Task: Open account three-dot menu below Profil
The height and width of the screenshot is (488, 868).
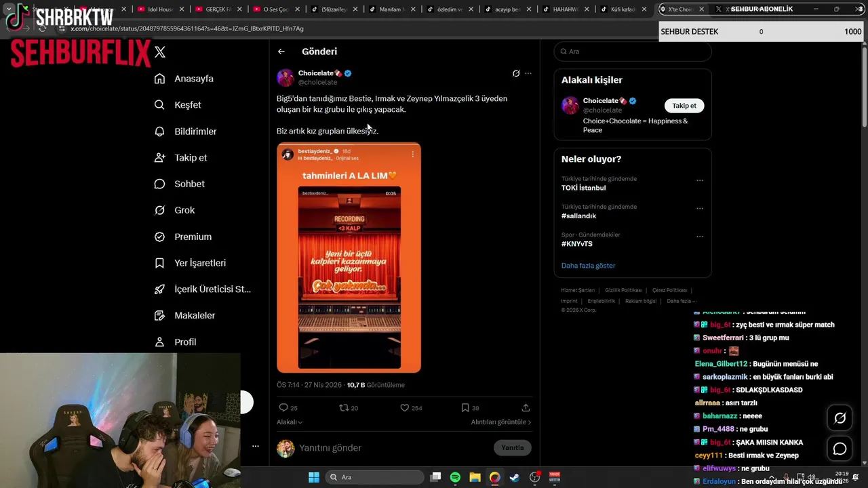Action: (256, 446)
